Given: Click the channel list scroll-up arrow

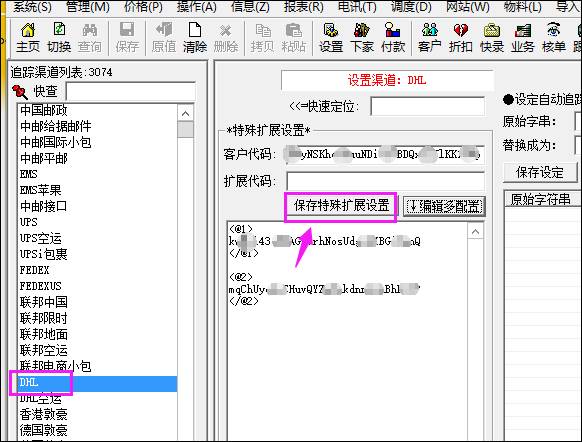Looking at the screenshot, I should pyautogui.click(x=186, y=113).
